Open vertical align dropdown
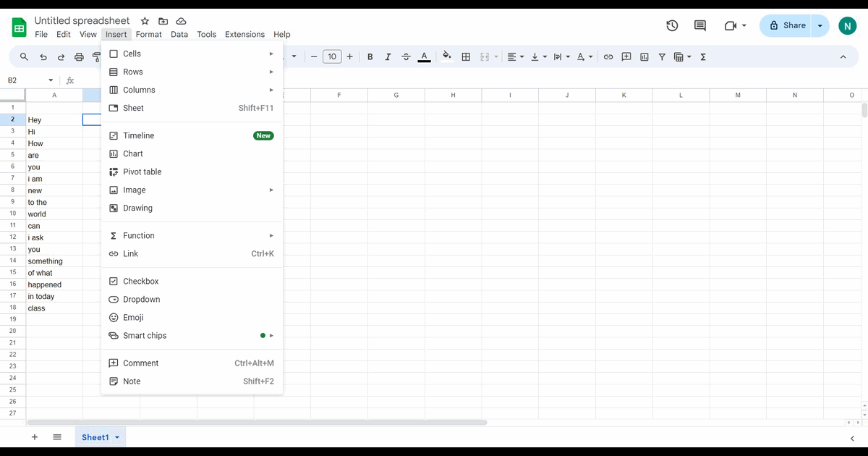868x456 pixels. pyautogui.click(x=539, y=56)
